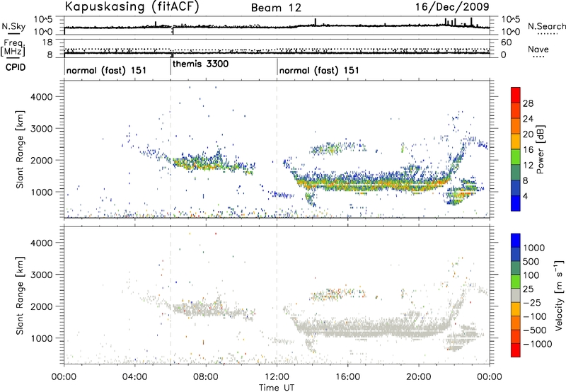Click the "500" label on velocity colorbar
Image resolution: width=566 pixels, height=392 pixels.
point(531,262)
